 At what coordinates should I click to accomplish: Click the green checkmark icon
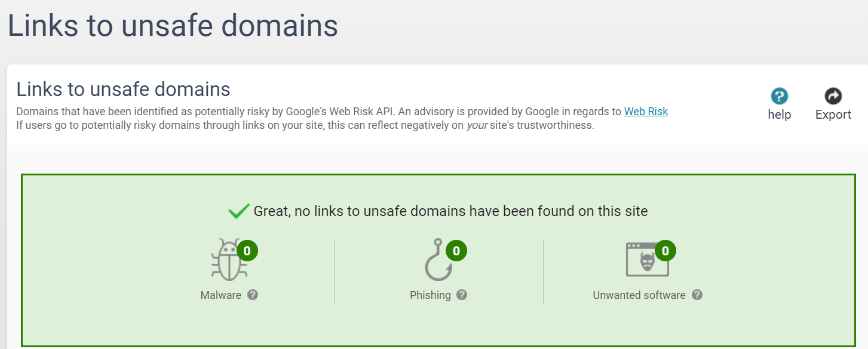pyautogui.click(x=239, y=211)
